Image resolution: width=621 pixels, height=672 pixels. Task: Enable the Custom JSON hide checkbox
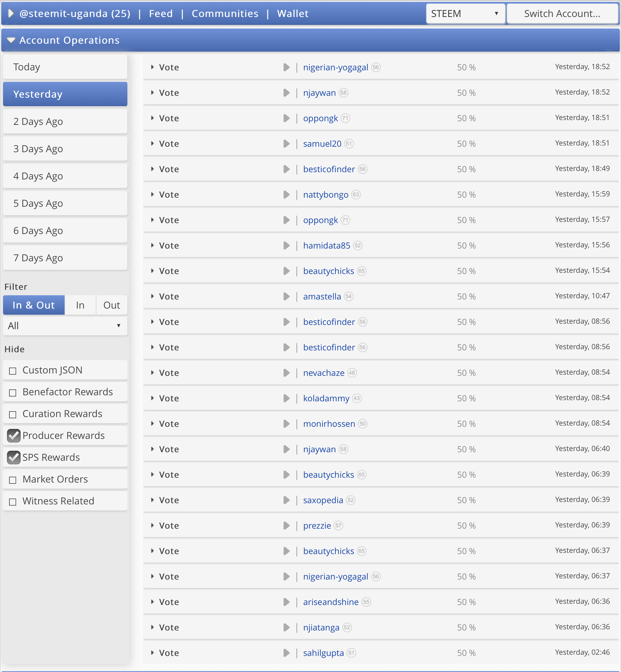13,371
